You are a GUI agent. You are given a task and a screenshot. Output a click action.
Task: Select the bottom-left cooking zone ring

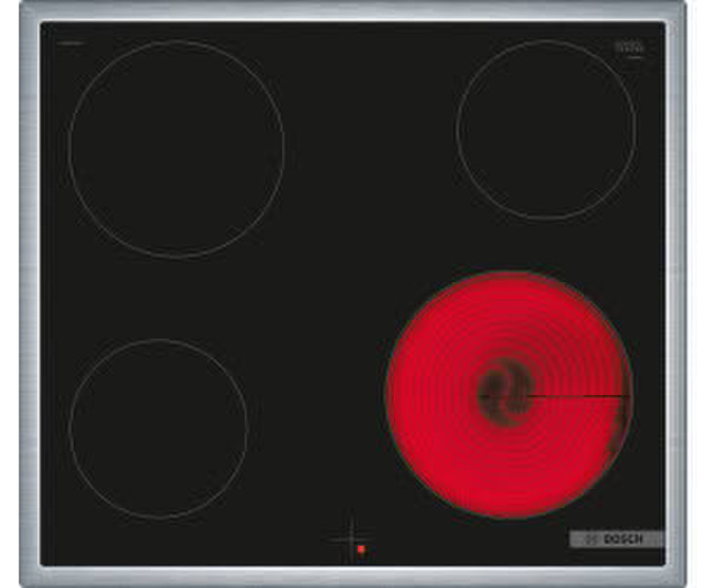158,428
